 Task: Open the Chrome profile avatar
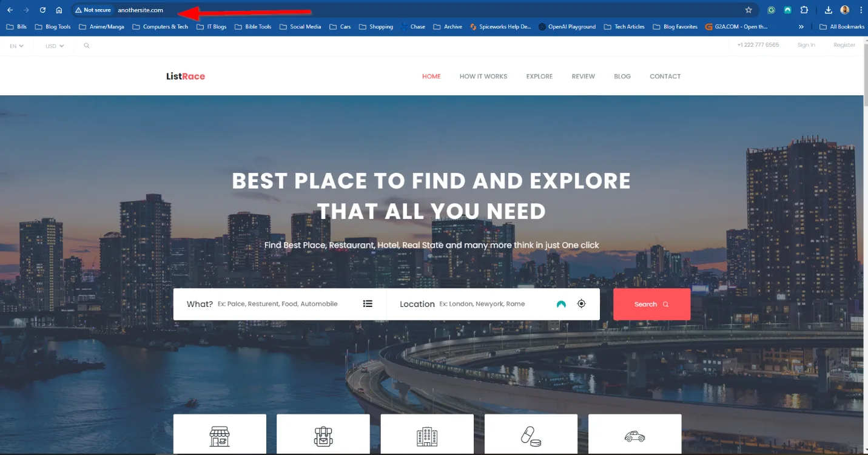click(844, 10)
